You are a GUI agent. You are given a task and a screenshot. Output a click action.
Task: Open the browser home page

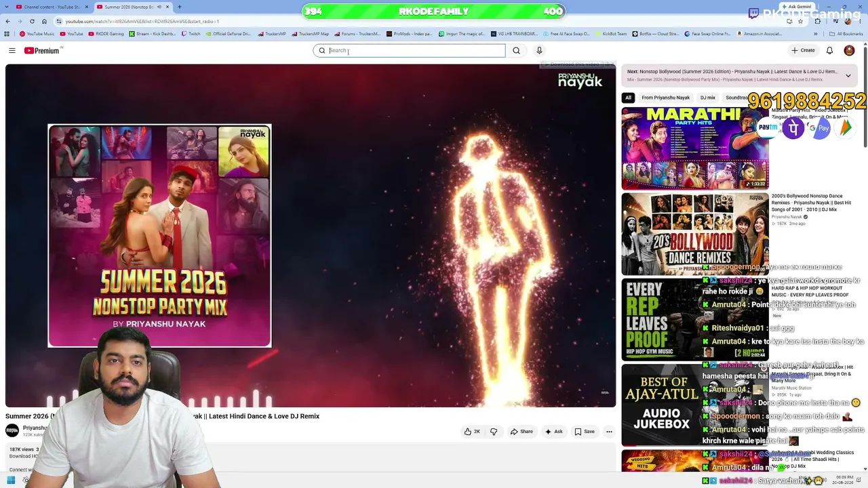[45, 21]
